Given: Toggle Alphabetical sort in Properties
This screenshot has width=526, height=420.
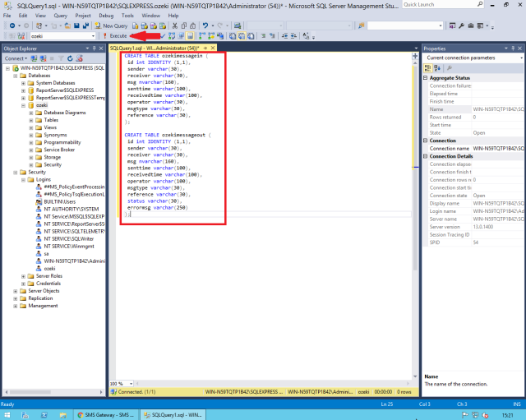Looking at the screenshot, I should (437, 68).
